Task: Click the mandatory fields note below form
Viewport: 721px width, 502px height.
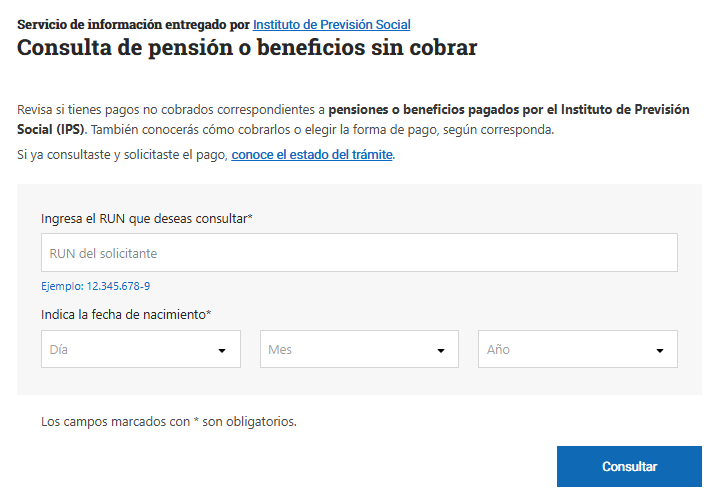Action: [168, 422]
